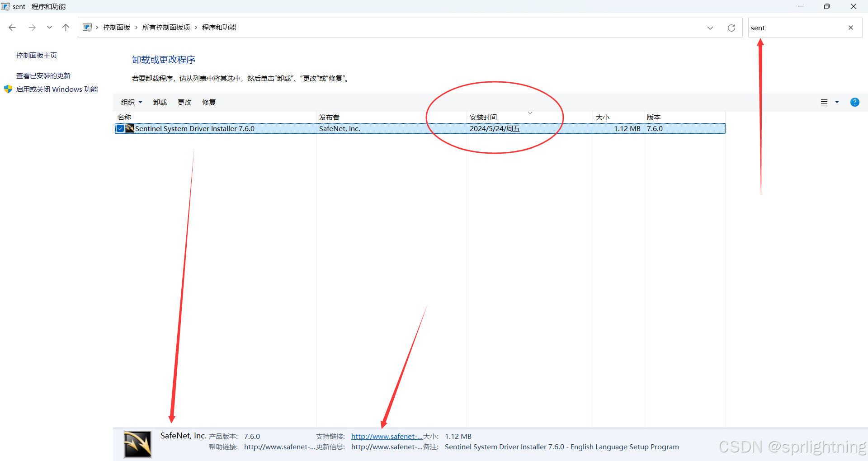
Task: Click shield icon beside Windows 功能
Action: point(8,89)
